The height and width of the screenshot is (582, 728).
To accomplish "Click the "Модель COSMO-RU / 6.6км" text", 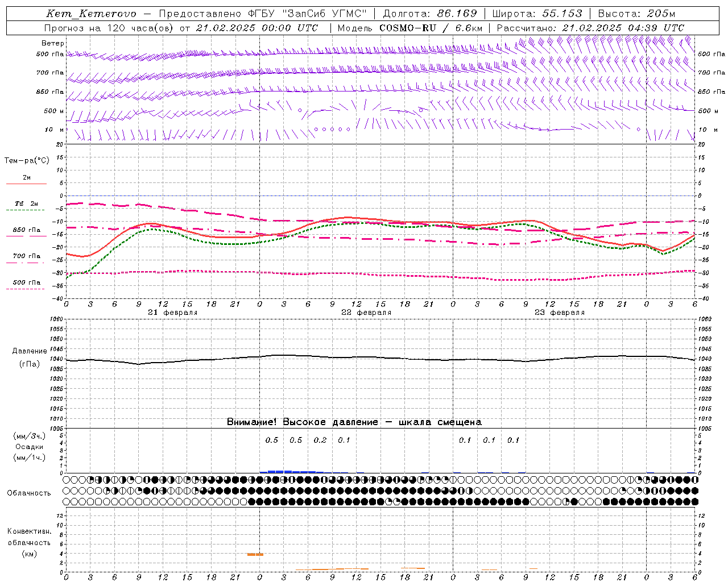I will (410, 28).
